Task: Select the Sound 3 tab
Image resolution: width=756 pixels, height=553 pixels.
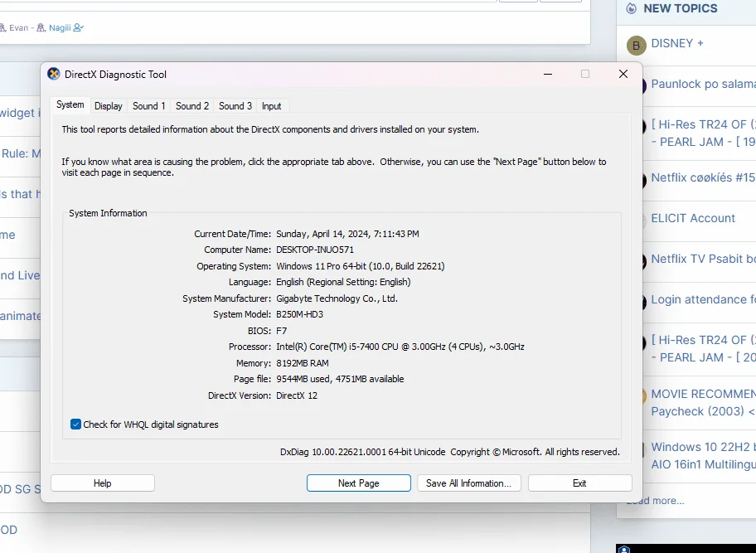Action: (x=235, y=106)
